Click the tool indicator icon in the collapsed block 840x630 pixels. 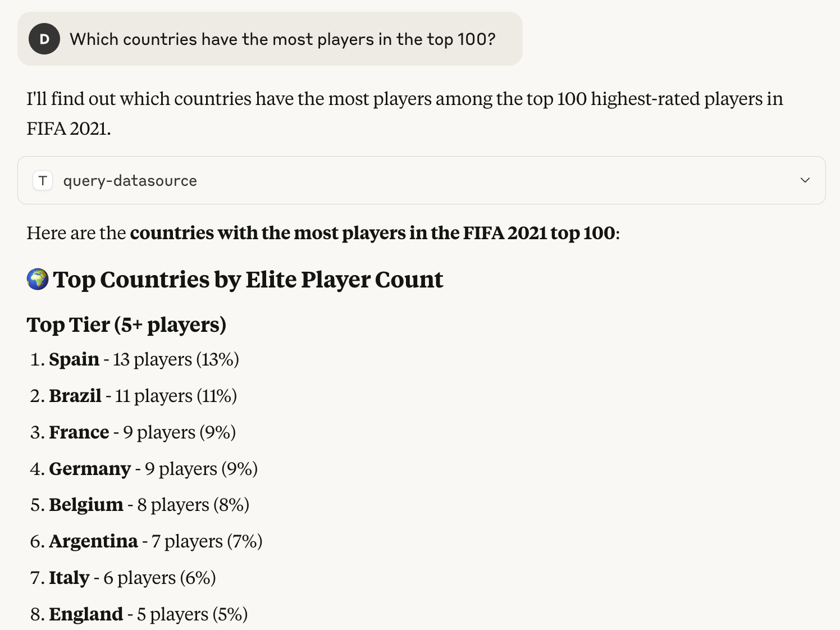(43, 180)
